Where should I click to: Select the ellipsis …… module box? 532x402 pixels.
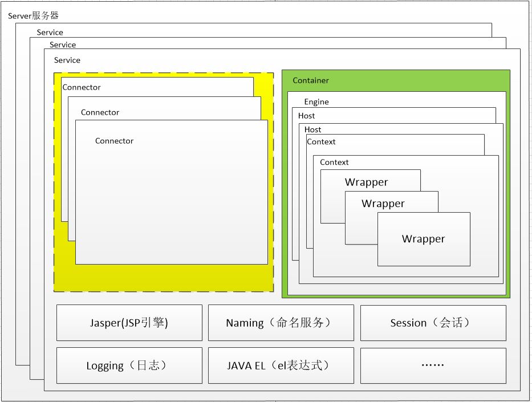[x=433, y=366]
